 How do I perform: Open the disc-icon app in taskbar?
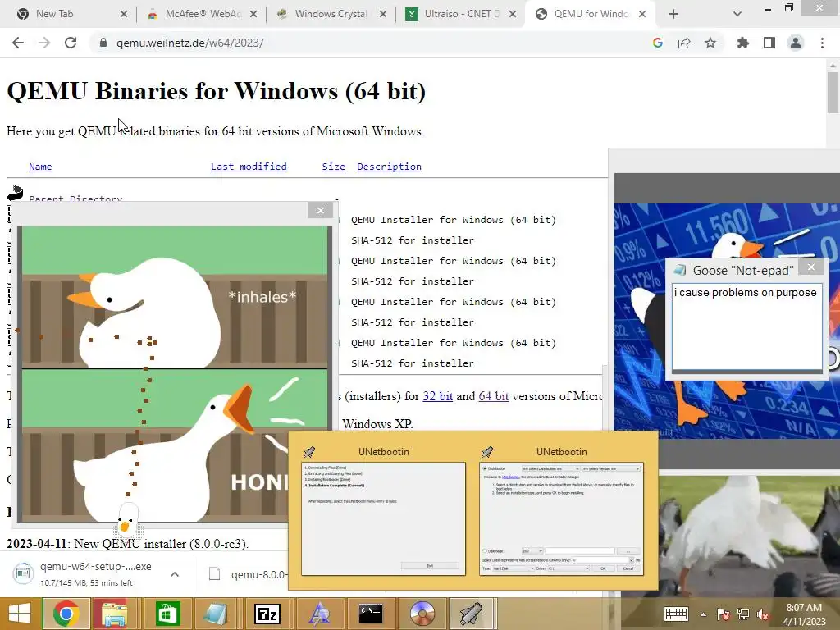point(422,614)
